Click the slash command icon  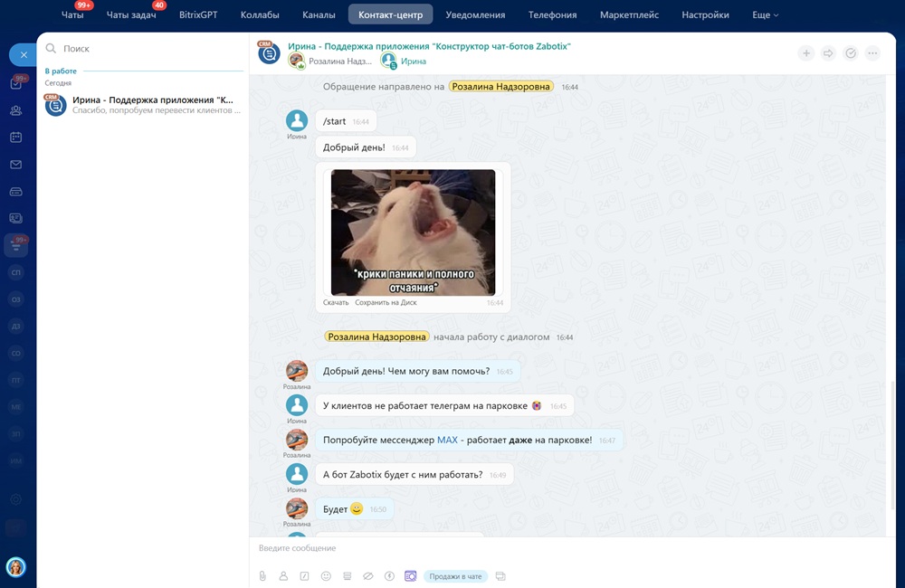[x=305, y=576]
